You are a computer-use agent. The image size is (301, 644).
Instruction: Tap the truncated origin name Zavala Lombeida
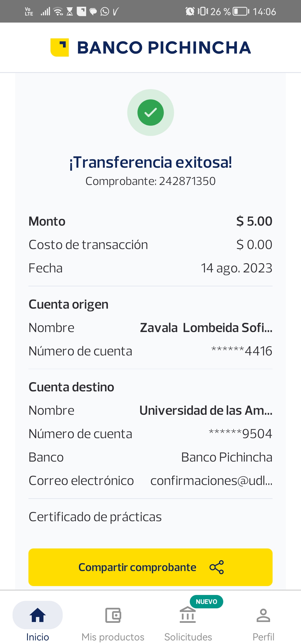tap(206, 328)
